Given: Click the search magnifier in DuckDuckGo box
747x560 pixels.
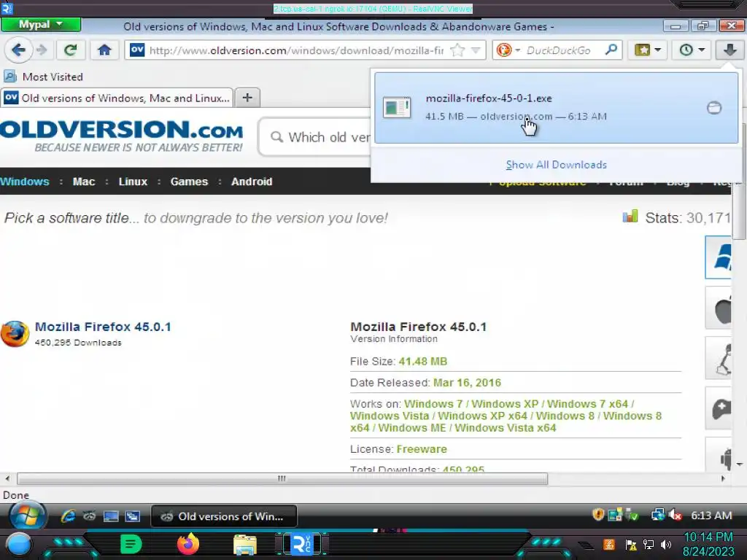Looking at the screenshot, I should pos(611,50).
